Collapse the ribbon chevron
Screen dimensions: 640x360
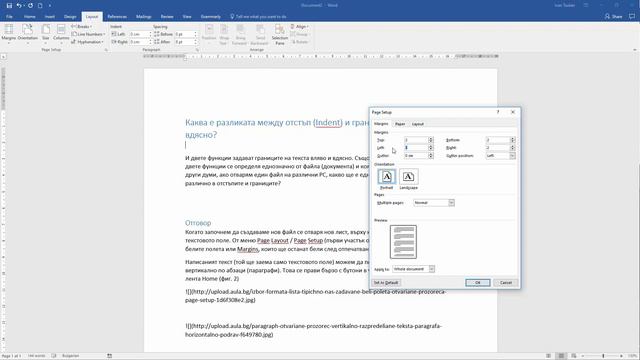[x=634, y=50]
